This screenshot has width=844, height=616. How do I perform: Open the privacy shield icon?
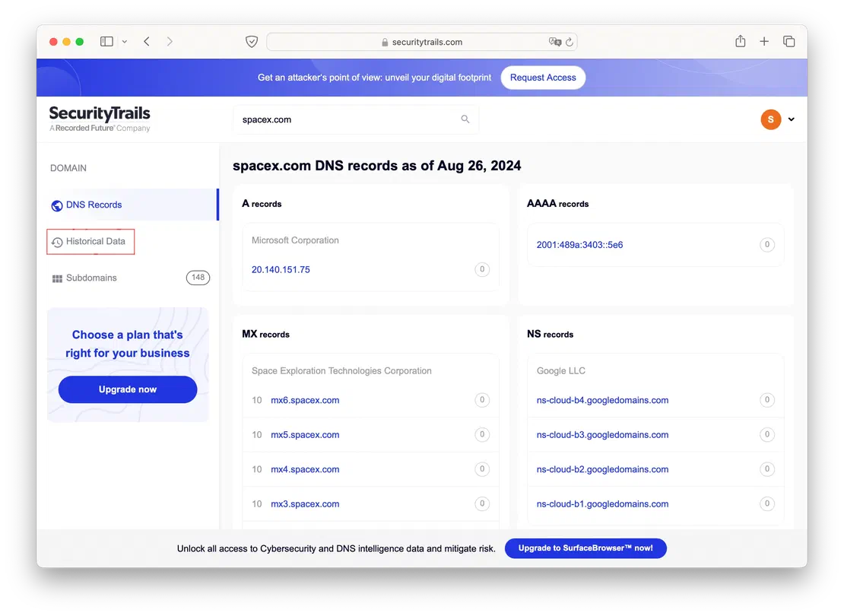click(x=252, y=42)
